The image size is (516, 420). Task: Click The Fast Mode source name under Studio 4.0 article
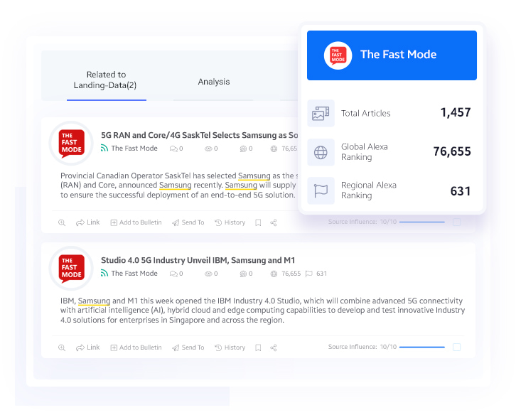tap(134, 273)
